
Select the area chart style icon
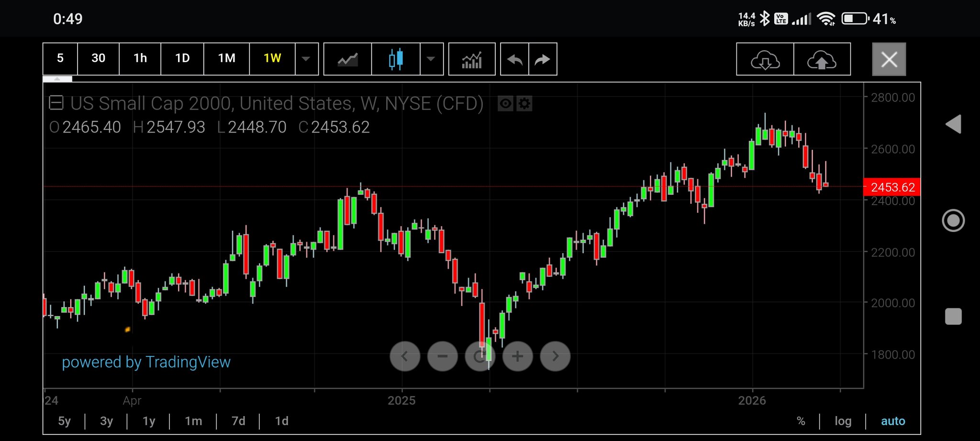tap(348, 59)
